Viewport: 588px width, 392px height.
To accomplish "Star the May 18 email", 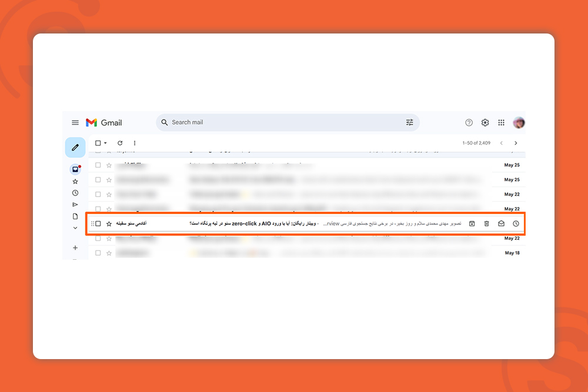I will (109, 253).
